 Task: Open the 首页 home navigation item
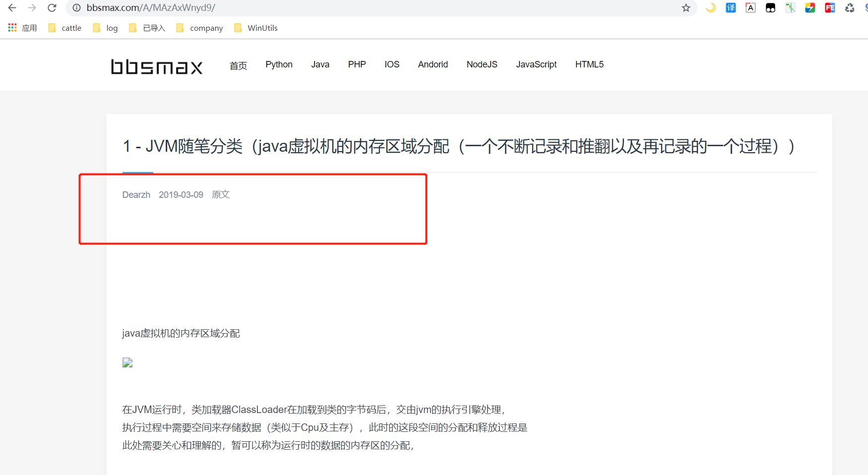238,65
